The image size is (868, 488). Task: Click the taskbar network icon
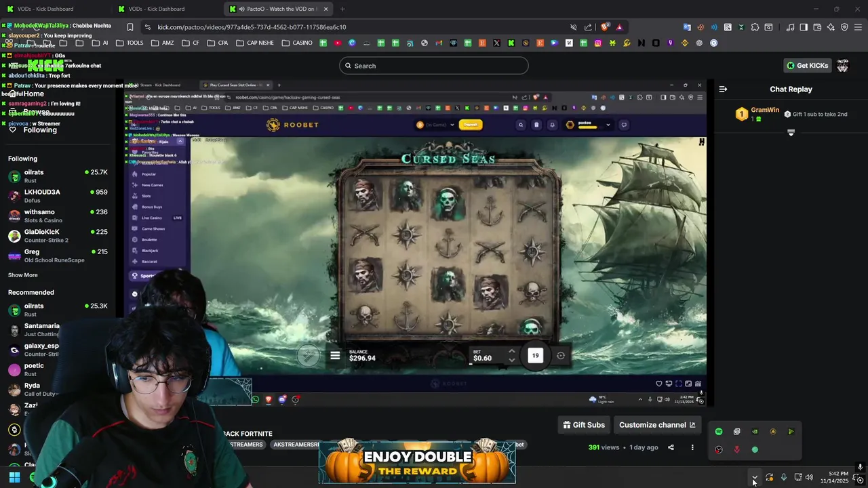[x=798, y=477]
